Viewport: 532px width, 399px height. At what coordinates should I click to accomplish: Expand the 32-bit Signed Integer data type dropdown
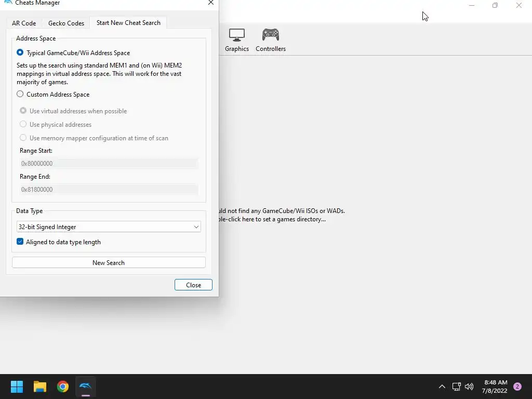point(109,227)
